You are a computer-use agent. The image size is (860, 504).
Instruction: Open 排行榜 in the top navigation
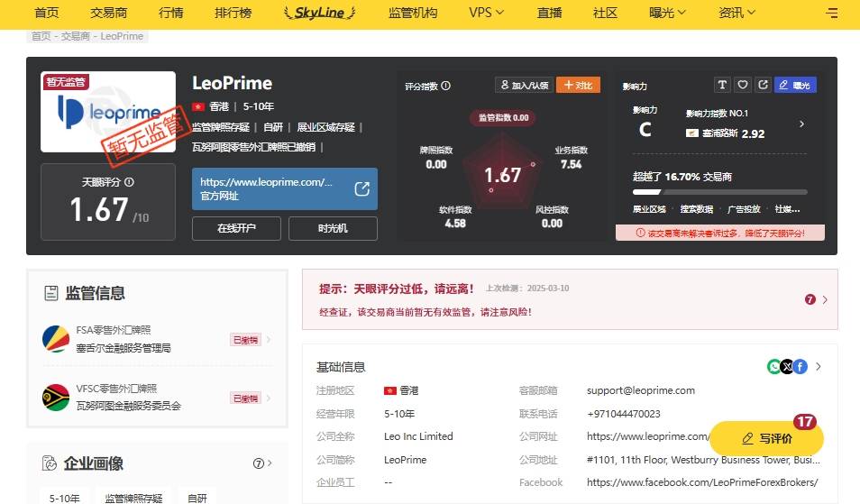click(233, 12)
